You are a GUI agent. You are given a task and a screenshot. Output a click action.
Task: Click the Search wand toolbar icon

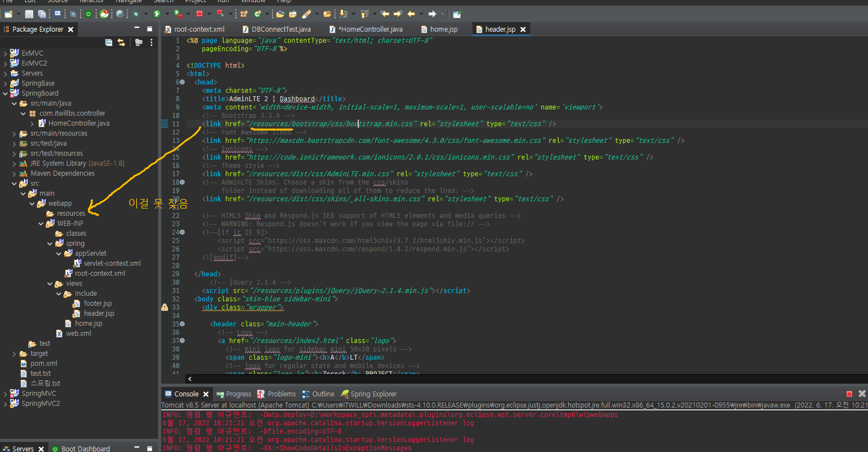[306, 14]
